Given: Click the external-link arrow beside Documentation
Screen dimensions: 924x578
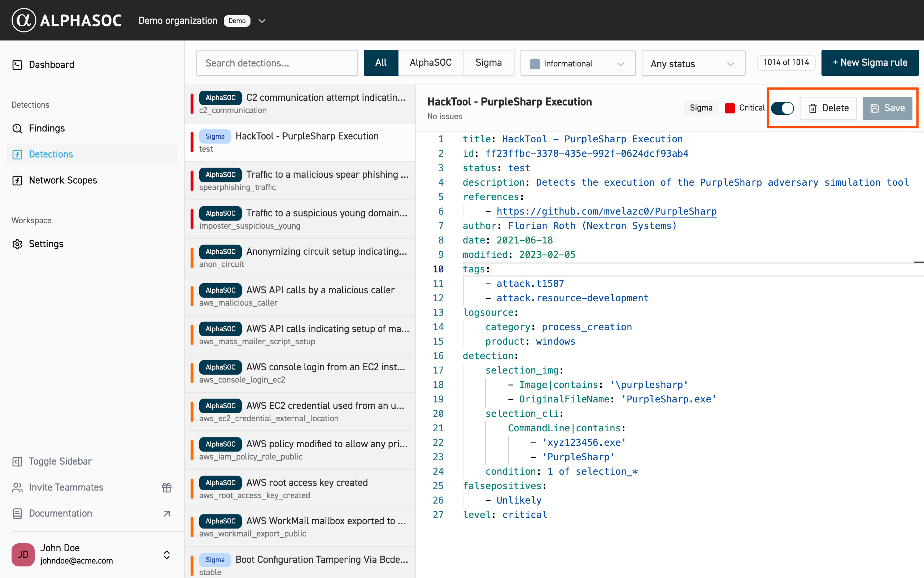Looking at the screenshot, I should pos(166,513).
